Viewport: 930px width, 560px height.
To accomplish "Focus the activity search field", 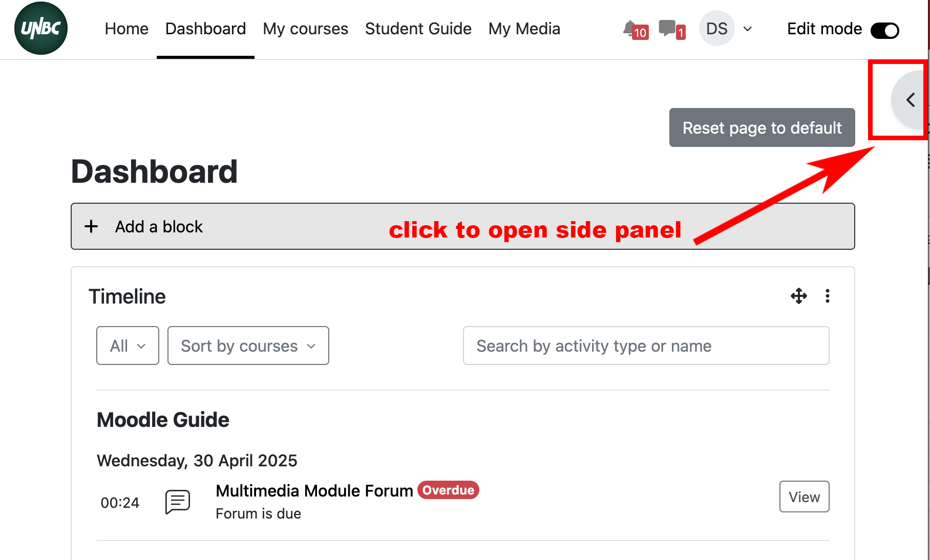I will 646,346.
